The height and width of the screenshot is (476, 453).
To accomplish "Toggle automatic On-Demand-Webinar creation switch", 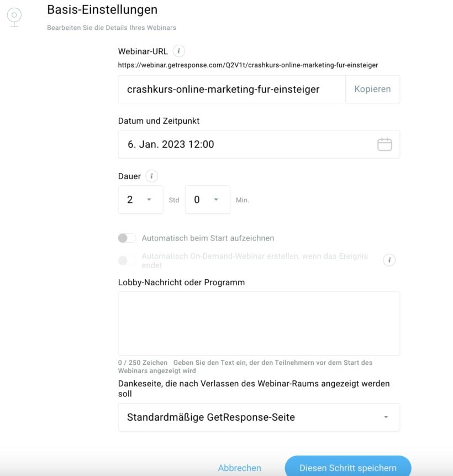I will click(x=127, y=260).
